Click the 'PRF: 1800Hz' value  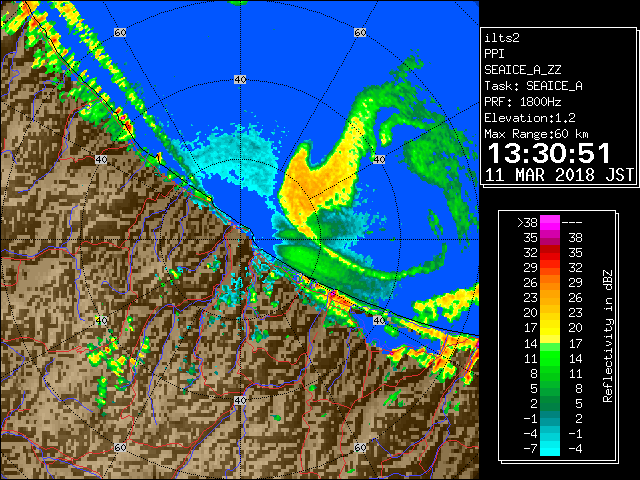tap(522, 102)
